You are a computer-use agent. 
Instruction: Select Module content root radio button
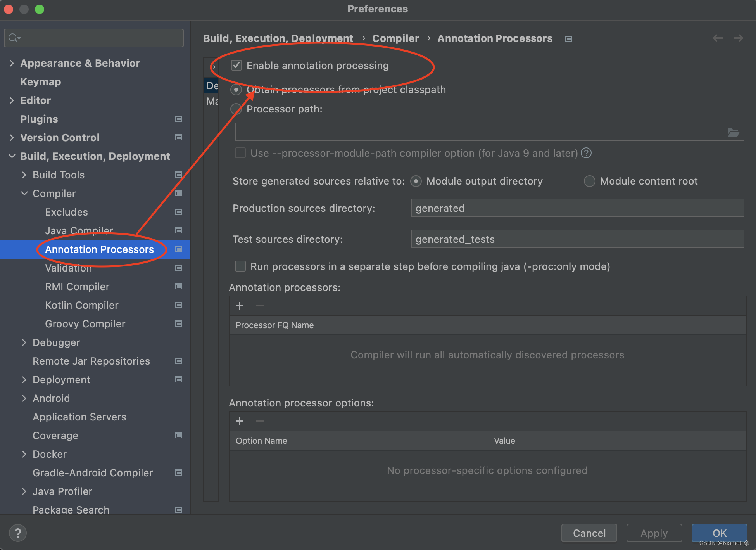[x=589, y=181]
